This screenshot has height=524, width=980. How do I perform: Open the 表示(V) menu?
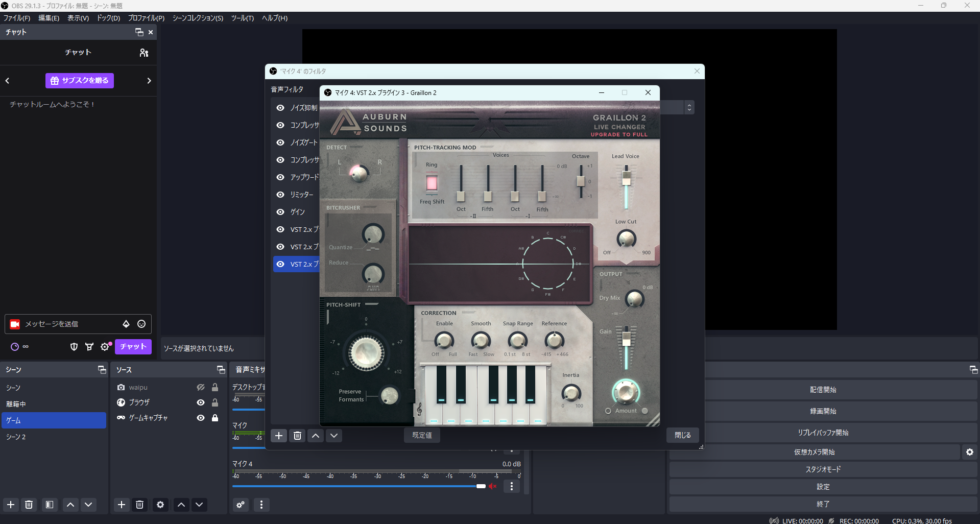[x=78, y=18]
